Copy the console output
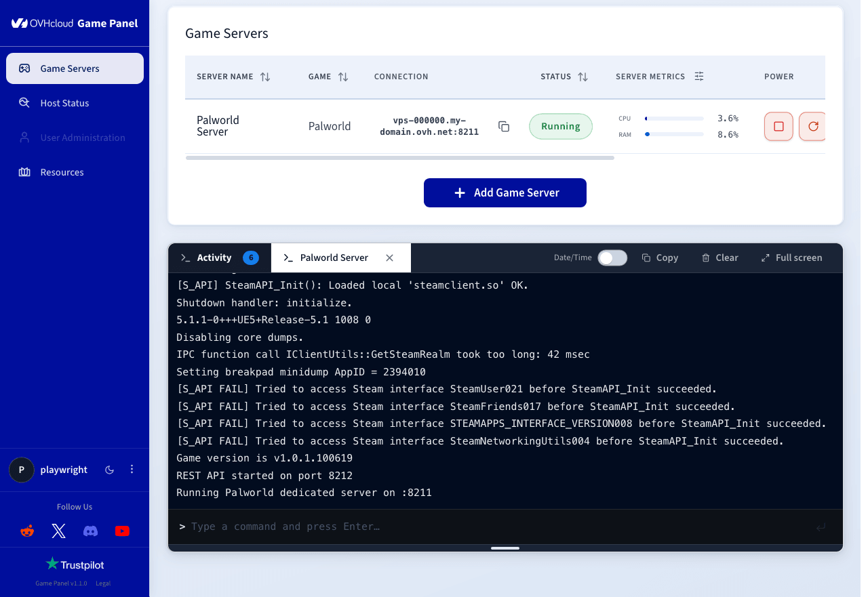 (660, 258)
